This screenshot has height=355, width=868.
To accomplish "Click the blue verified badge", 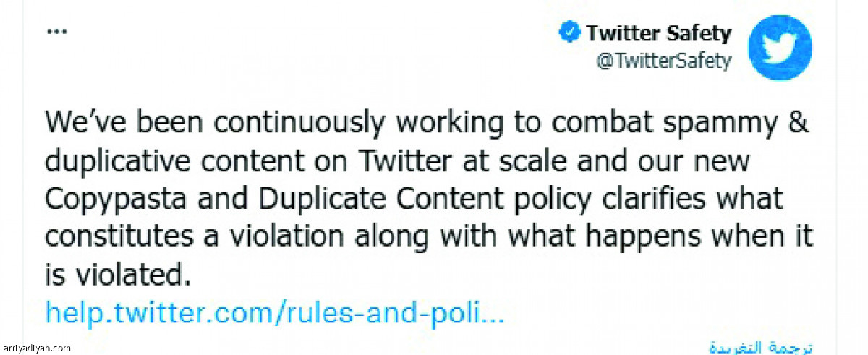I will point(568,33).
